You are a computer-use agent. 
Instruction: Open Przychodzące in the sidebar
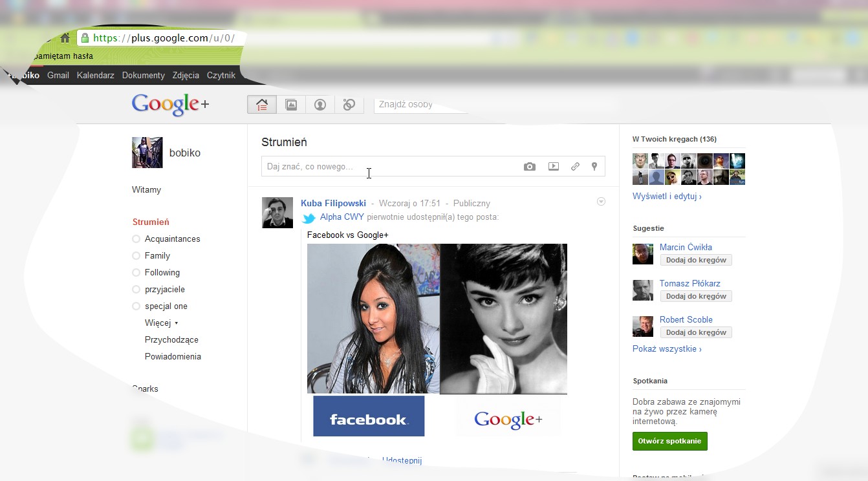coord(171,339)
